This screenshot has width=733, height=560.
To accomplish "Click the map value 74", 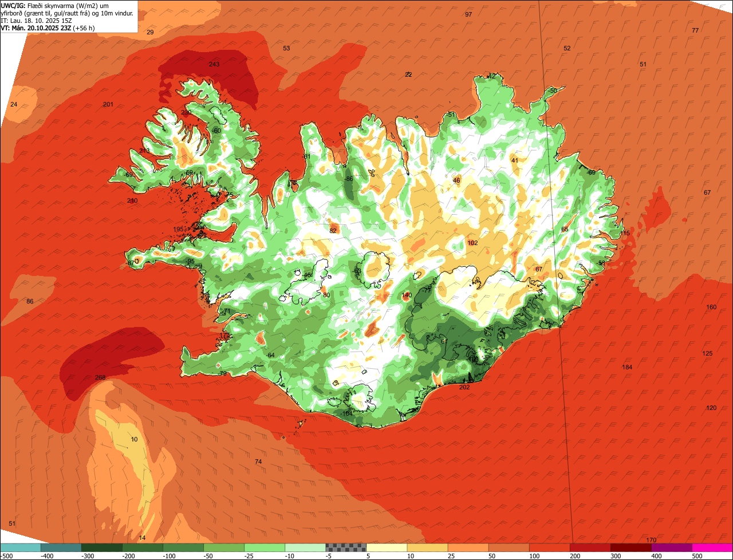I will coord(258,462).
